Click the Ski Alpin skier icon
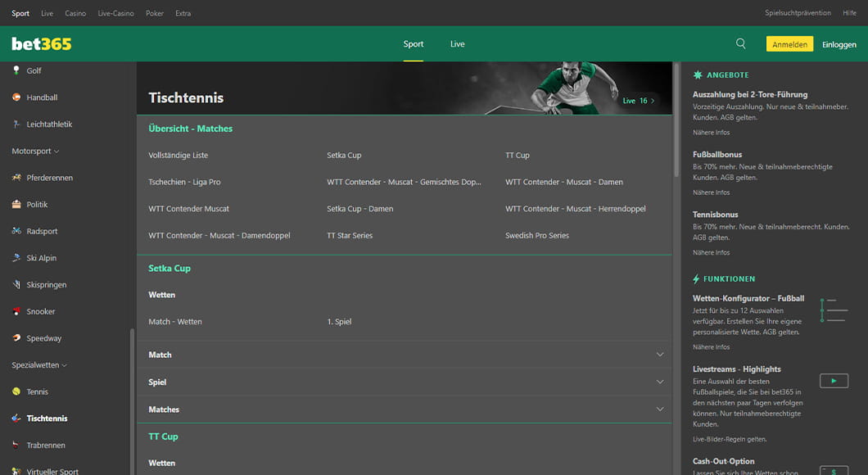The width and height of the screenshot is (868, 475). pyautogui.click(x=16, y=257)
